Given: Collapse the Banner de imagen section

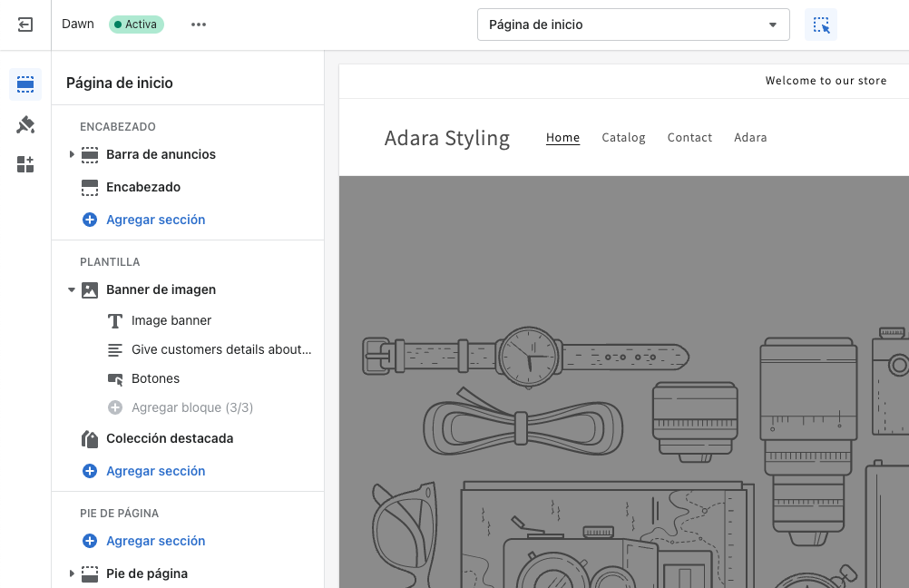Looking at the screenshot, I should point(72,290).
